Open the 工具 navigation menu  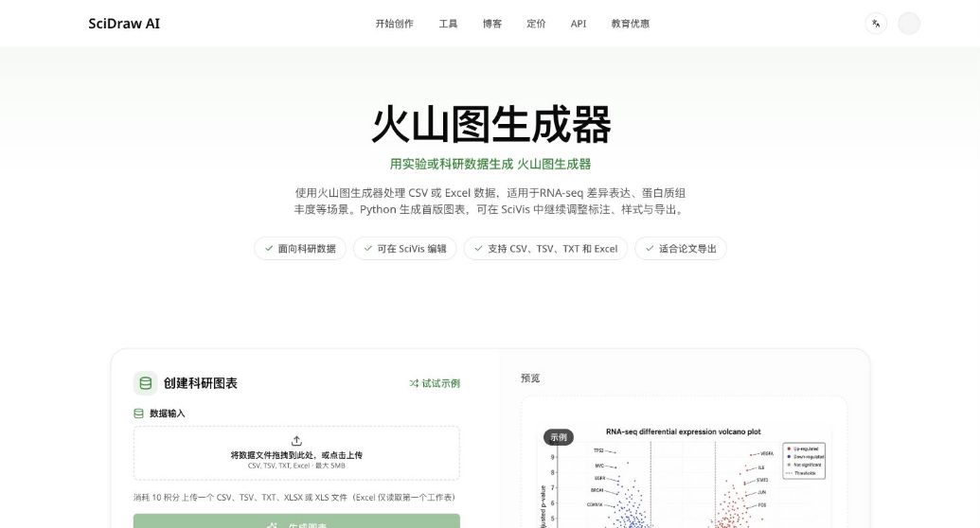448,24
